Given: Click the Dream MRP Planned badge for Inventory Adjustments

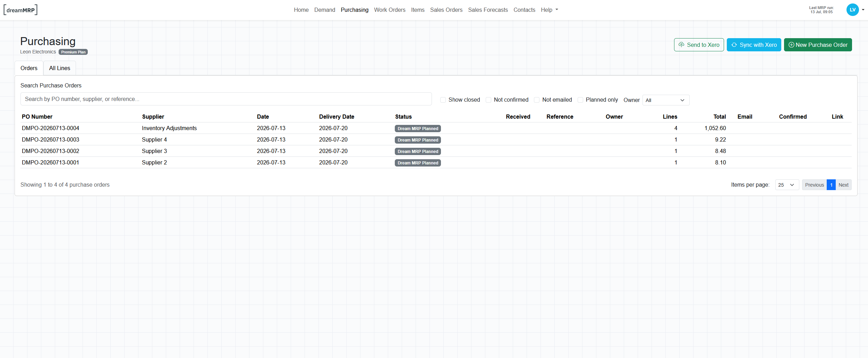Looking at the screenshot, I should [x=418, y=128].
